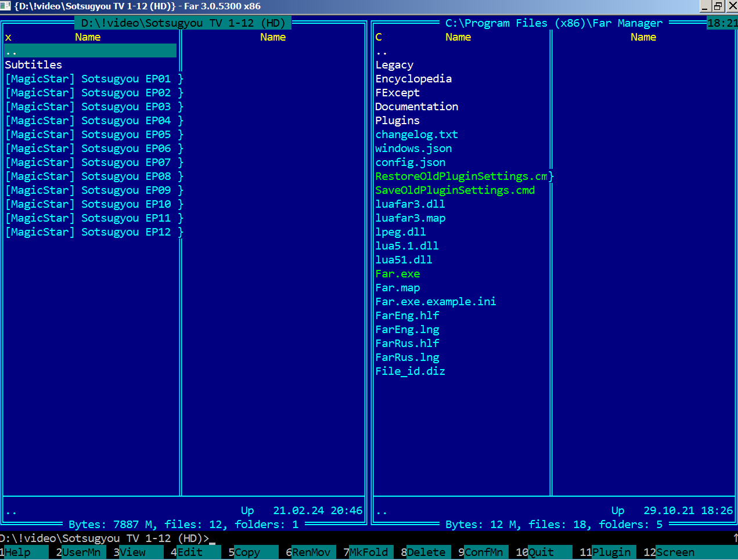Screen dimensions: 738x560
Task: Select [MagicStar] Sotsugyou EP10 file
Action: pyautogui.click(x=91, y=204)
